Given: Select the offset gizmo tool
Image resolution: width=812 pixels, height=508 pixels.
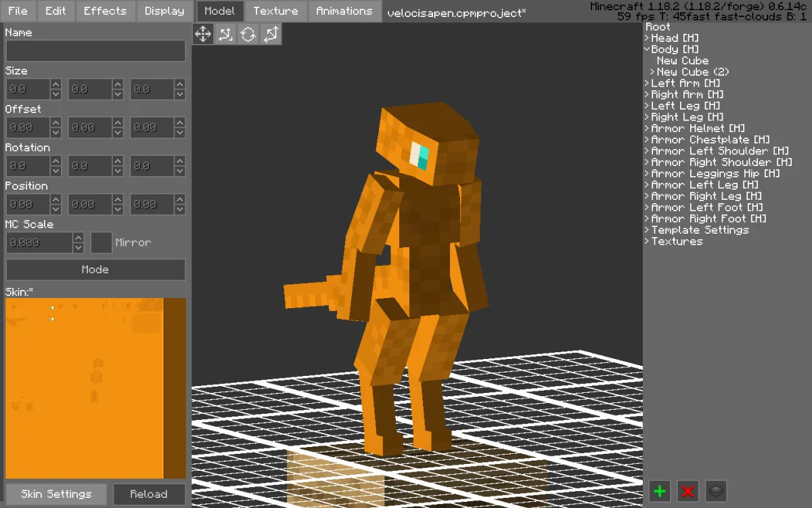Looking at the screenshot, I should 226,34.
